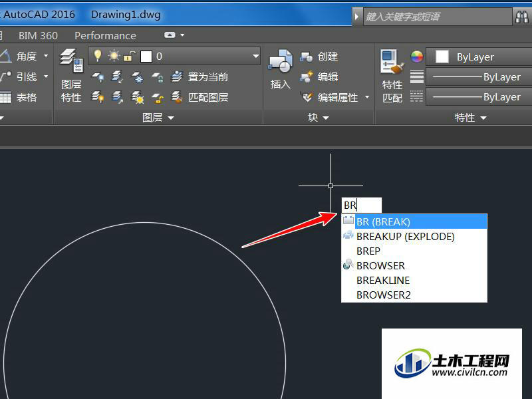Open the ByLayer lineweight dropdown
The height and width of the screenshot is (399, 532).
pos(479,76)
